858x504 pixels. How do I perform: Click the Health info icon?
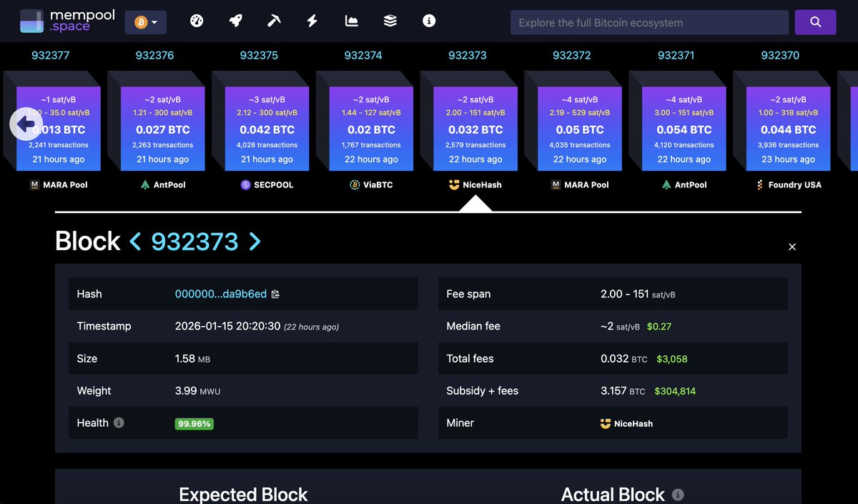tap(119, 423)
